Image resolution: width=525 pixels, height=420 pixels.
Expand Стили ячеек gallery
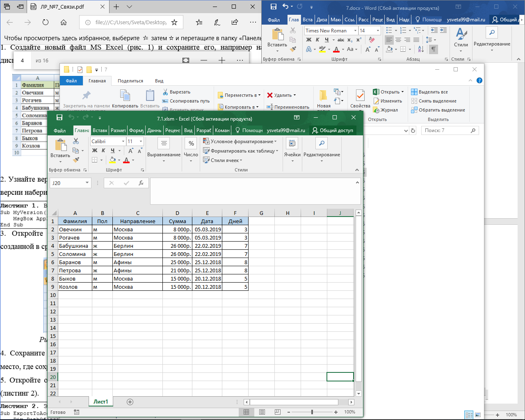[x=223, y=160]
